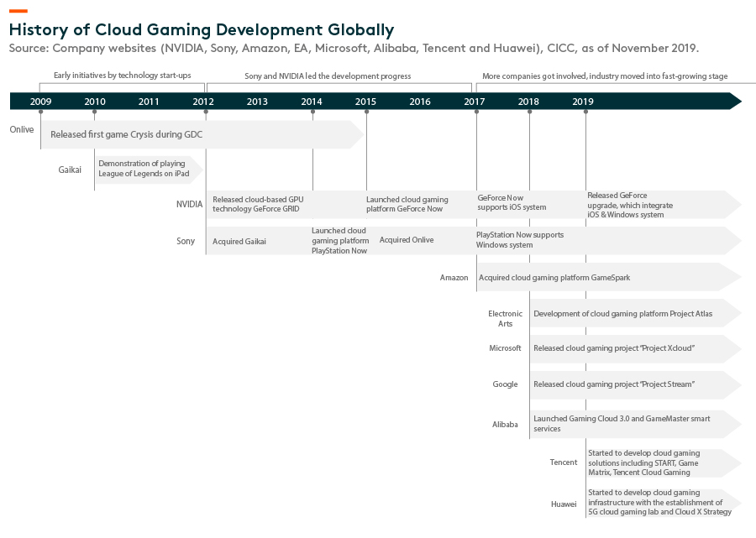Click the Google row label
This screenshot has width=756, height=538.
505,384
